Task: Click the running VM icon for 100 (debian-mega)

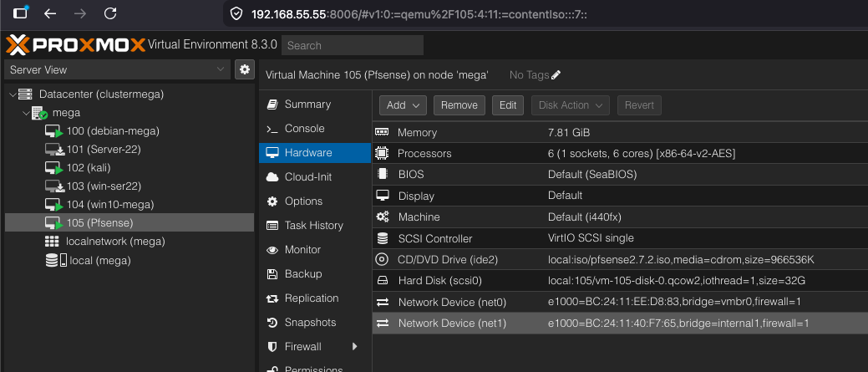Action: [53, 132]
